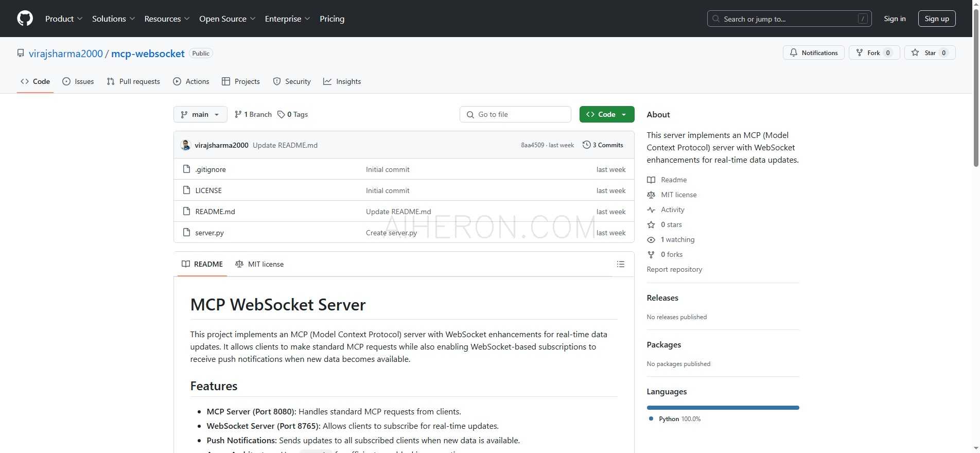Viewport: 980px width, 453px height.
Task: Click the MIT license link in About
Action: click(672, 195)
